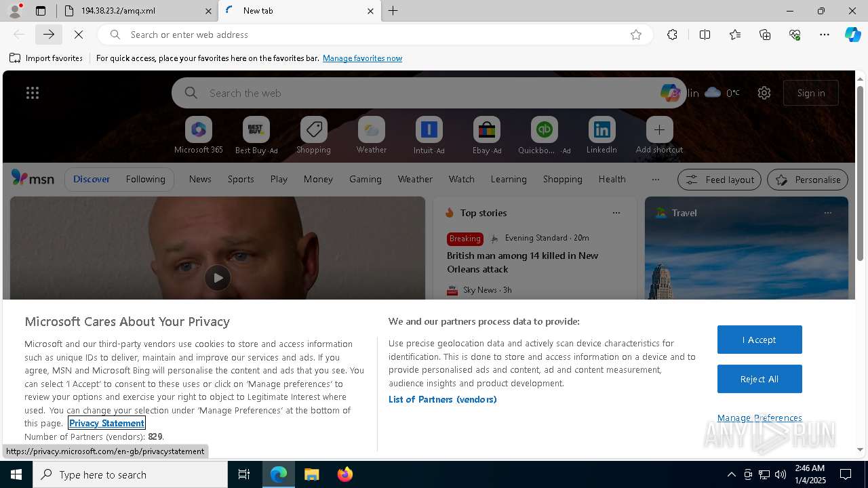Go to Play in MSN menu
868x488 pixels.
click(279, 179)
